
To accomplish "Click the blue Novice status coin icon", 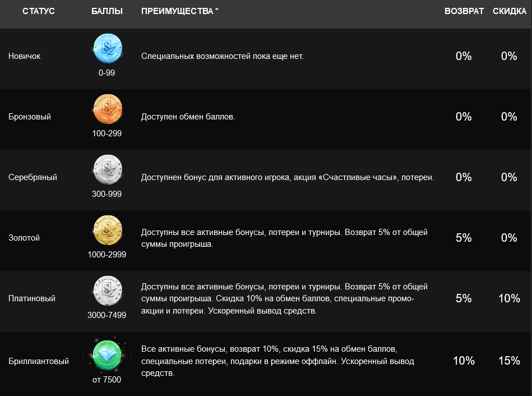I will click(108, 48).
